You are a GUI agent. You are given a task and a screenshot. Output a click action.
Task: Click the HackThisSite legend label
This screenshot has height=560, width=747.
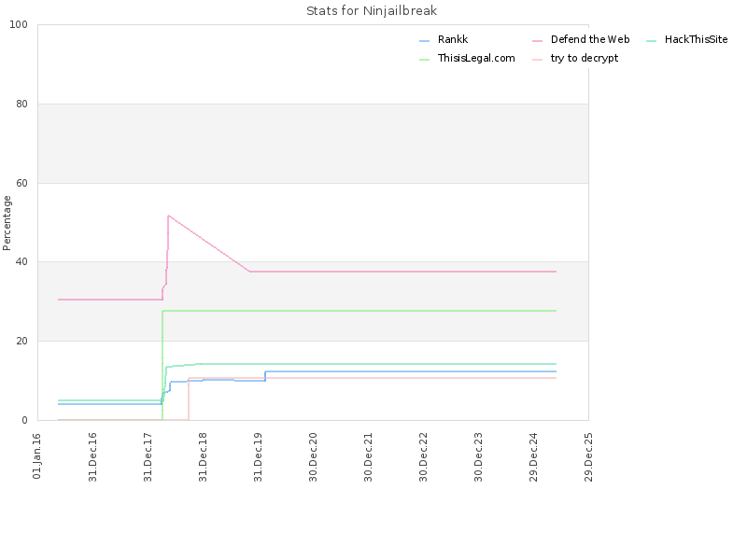coord(696,39)
